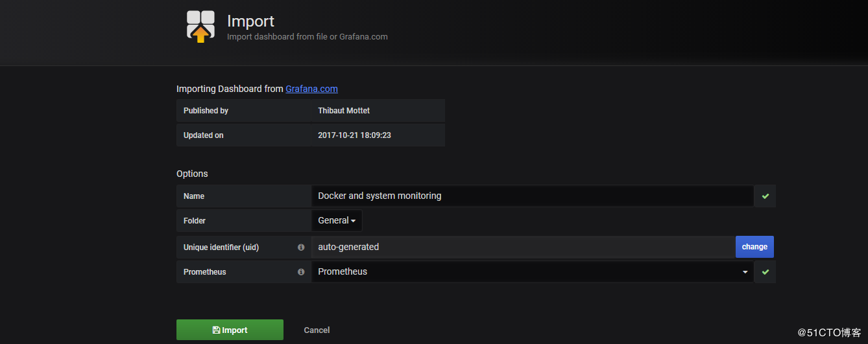Viewport: 868px width, 344px height.
Task: Click the info icon beside Unique identifier (uid)
Action: click(x=301, y=247)
